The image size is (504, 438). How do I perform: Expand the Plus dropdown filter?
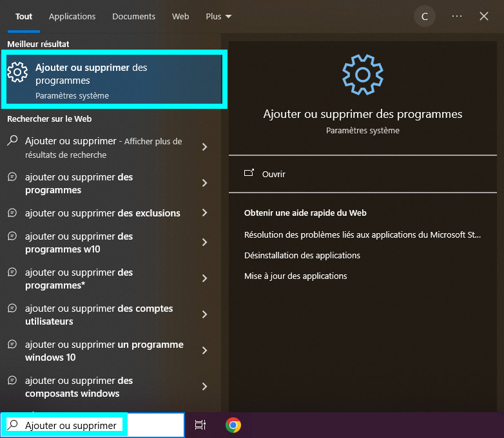coord(218,17)
